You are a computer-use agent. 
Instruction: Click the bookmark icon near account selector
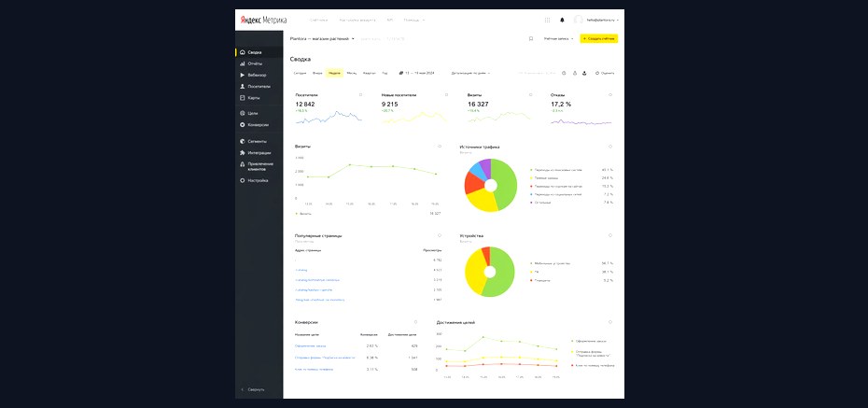531,39
